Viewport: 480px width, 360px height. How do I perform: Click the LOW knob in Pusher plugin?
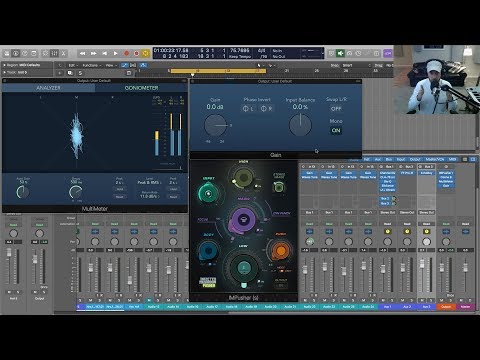(x=244, y=268)
